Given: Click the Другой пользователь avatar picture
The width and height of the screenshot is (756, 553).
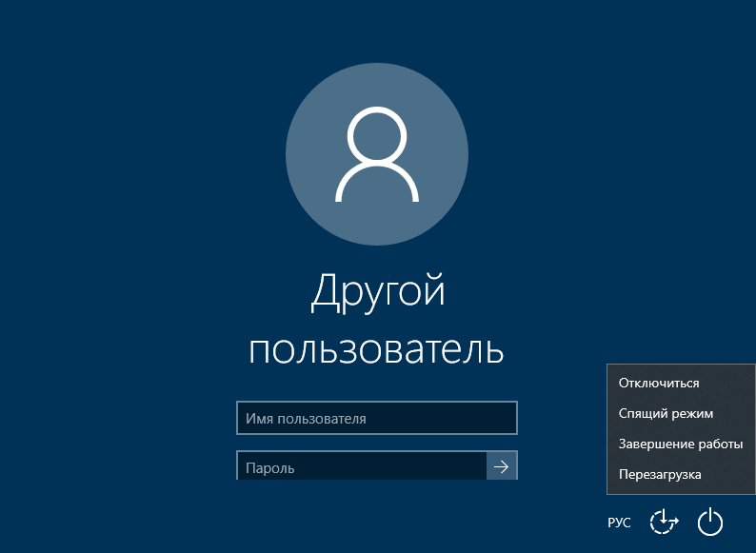Looking at the screenshot, I should [x=377, y=154].
